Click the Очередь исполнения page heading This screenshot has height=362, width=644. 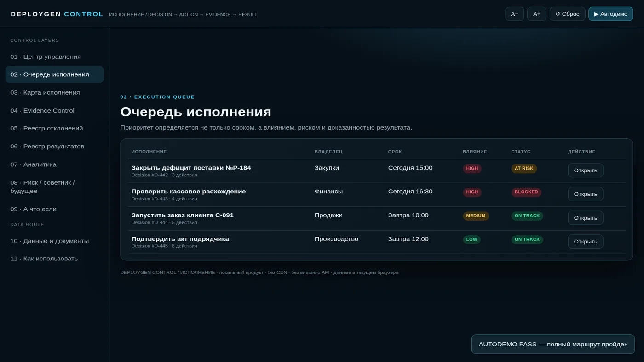point(195,112)
